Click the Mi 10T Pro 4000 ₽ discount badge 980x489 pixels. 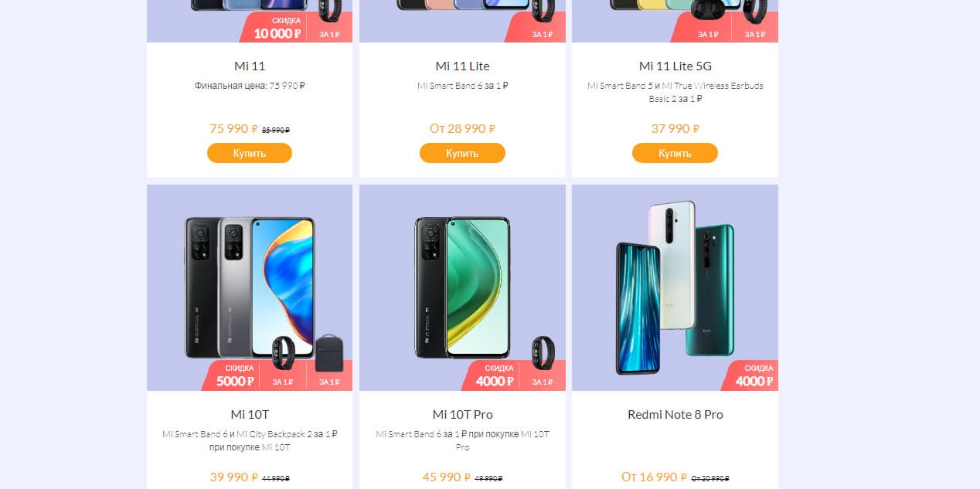click(x=492, y=375)
